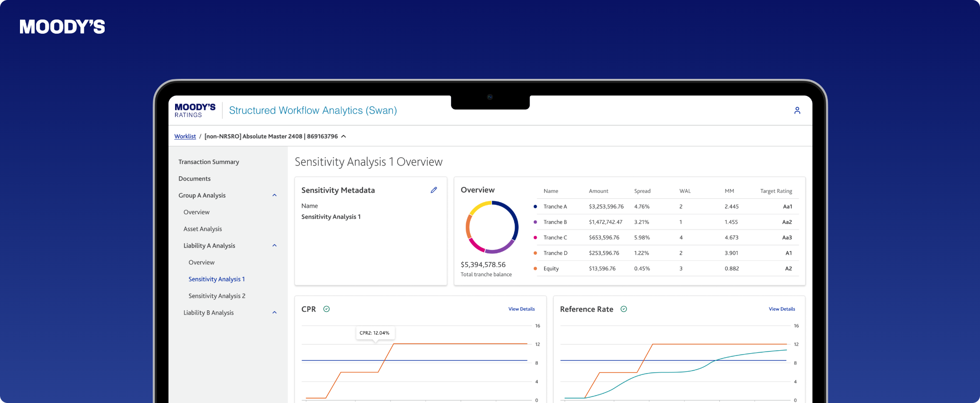Select the Tranche D row name

(x=556, y=253)
